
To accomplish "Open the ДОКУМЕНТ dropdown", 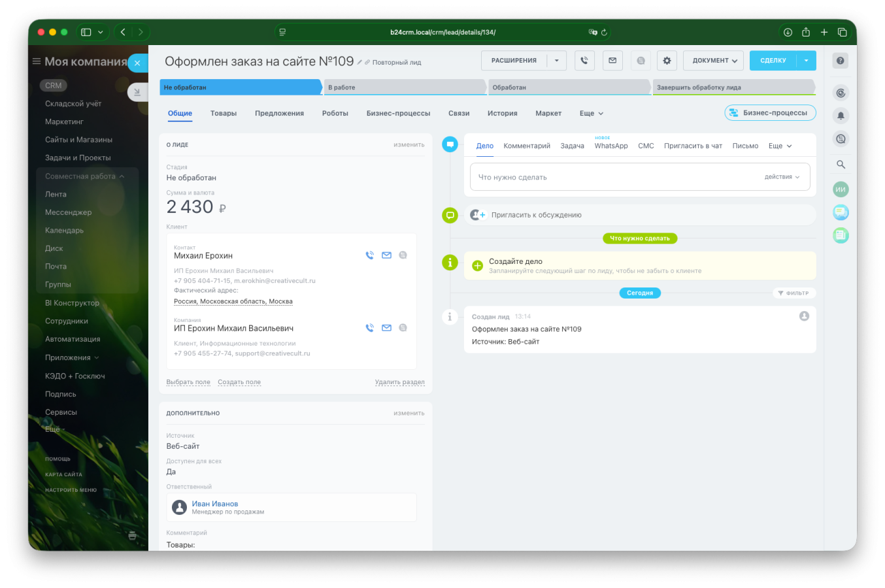I will coord(714,61).
